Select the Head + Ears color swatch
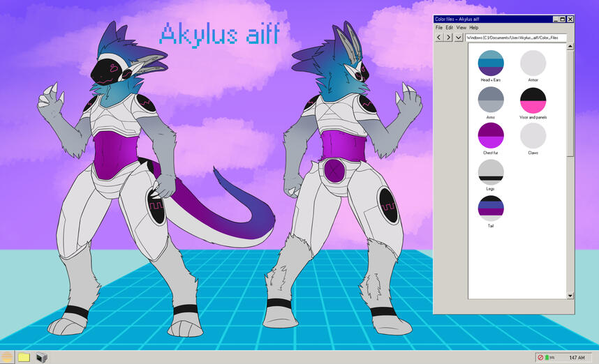599x364 pixels. (x=491, y=63)
